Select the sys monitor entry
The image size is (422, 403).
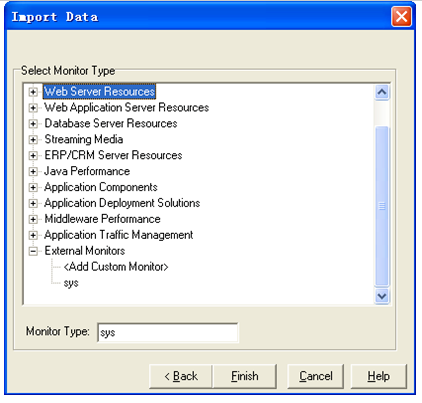[71, 283]
